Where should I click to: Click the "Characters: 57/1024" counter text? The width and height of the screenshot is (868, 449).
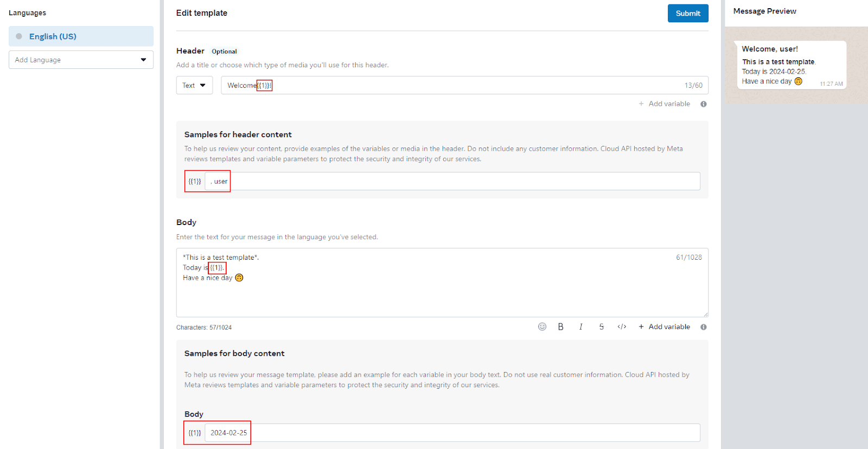point(204,328)
